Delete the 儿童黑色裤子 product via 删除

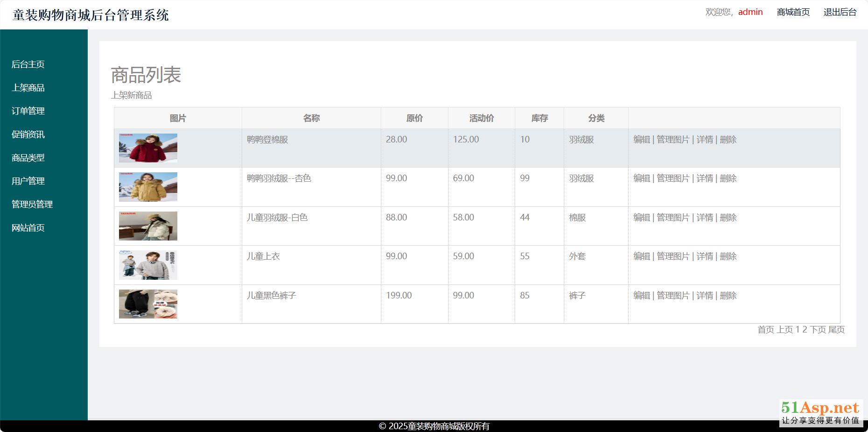tap(728, 296)
